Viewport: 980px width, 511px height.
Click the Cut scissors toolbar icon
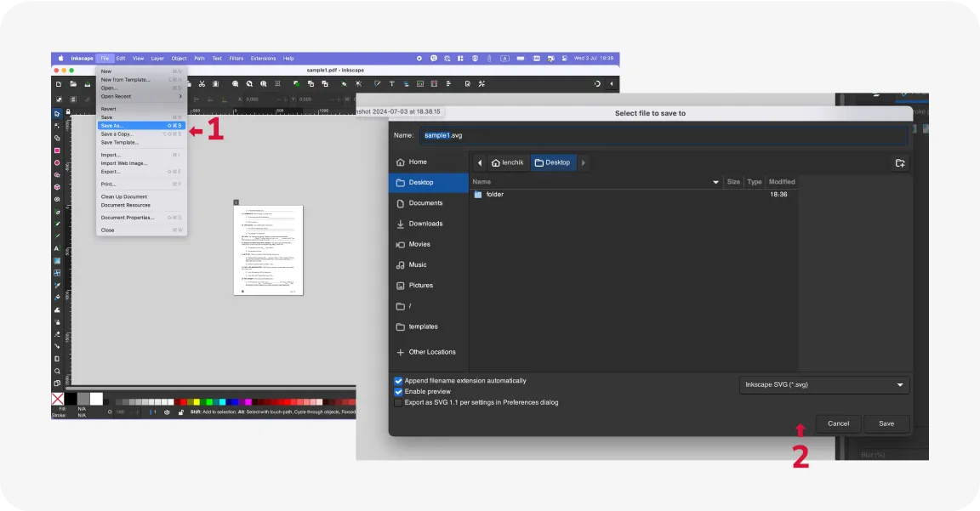pos(202,83)
